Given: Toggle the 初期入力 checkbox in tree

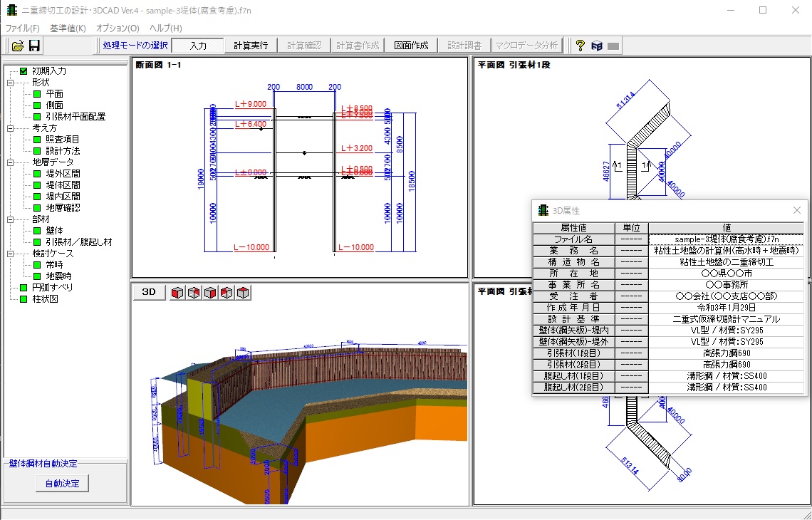Looking at the screenshot, I should click(x=24, y=71).
